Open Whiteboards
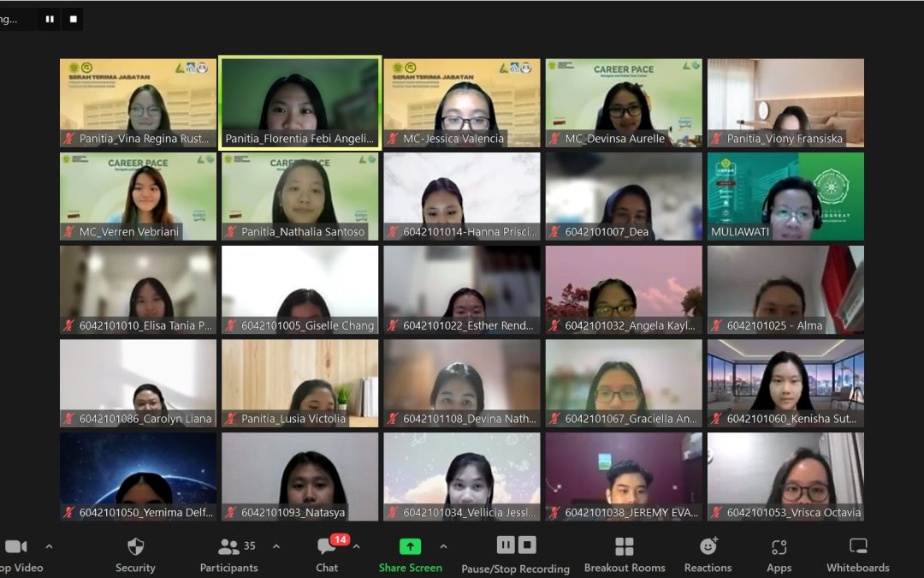924x578 pixels. pyautogui.click(x=857, y=546)
